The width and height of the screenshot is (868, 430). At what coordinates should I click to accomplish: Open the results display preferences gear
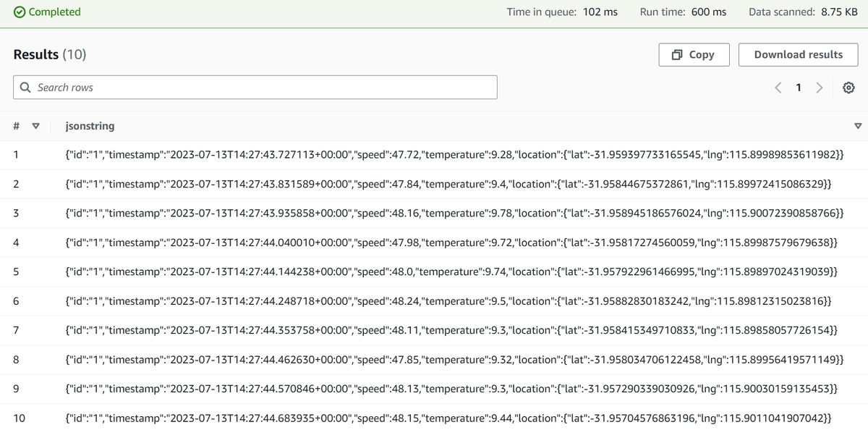[848, 87]
